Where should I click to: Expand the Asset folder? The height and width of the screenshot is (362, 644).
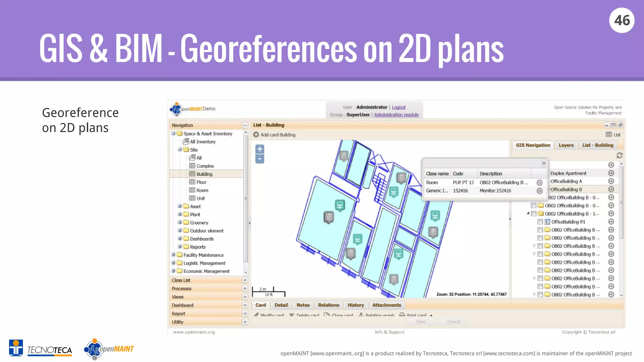[180, 206]
